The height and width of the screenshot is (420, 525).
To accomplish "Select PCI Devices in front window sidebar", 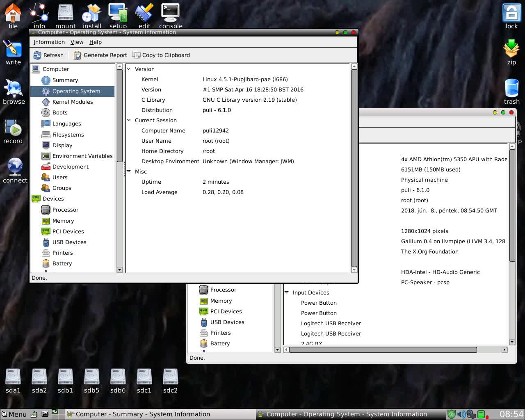I will click(68, 231).
